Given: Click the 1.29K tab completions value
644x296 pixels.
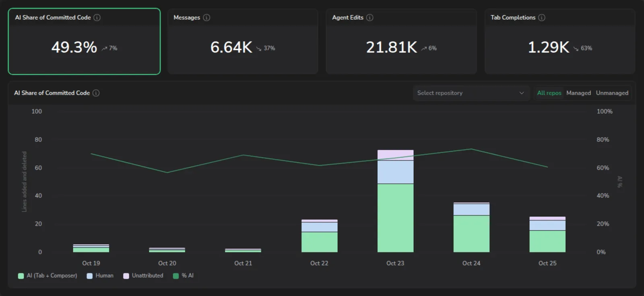Looking at the screenshot, I should (x=548, y=47).
